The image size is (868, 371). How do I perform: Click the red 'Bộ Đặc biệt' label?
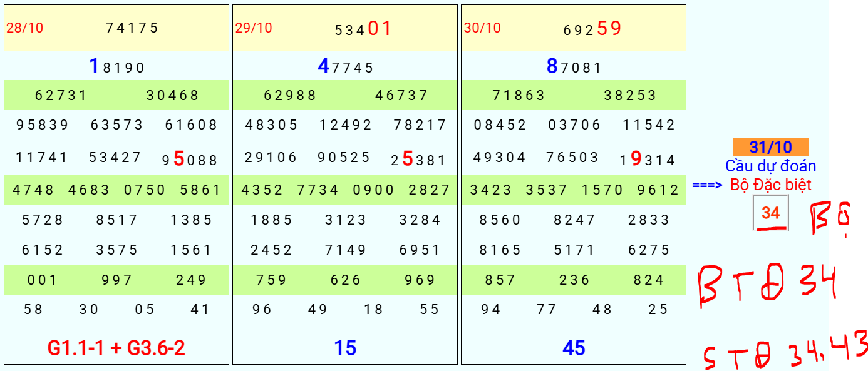[x=771, y=185]
